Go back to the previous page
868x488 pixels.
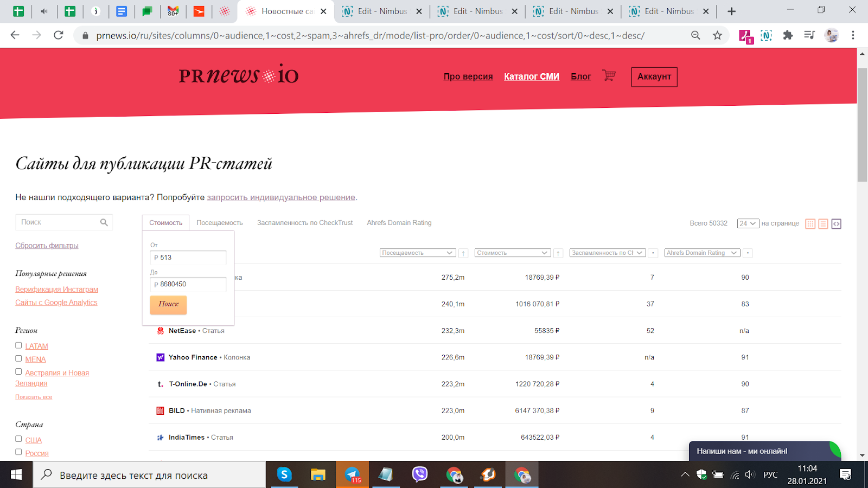tap(15, 35)
